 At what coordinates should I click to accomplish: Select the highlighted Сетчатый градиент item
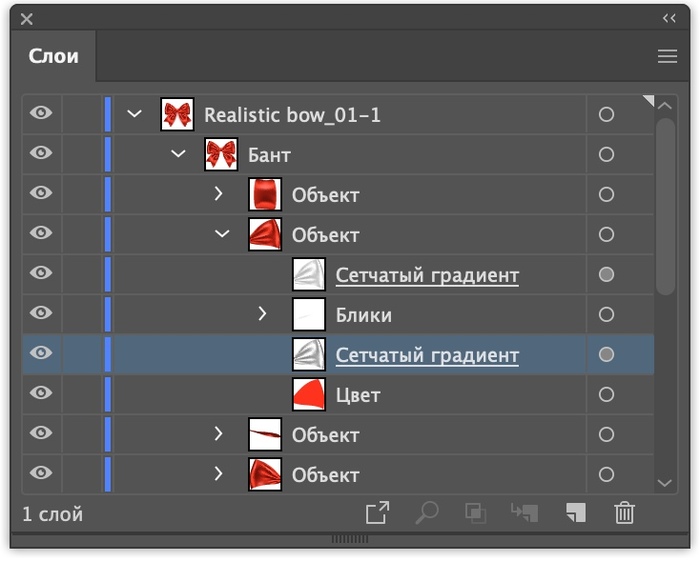tap(427, 355)
